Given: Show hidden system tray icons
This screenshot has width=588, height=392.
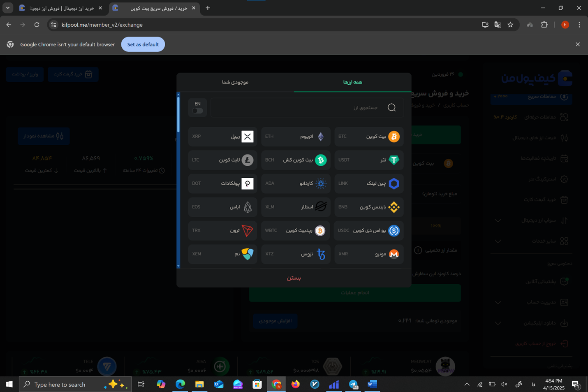Looking at the screenshot, I should coord(467,384).
